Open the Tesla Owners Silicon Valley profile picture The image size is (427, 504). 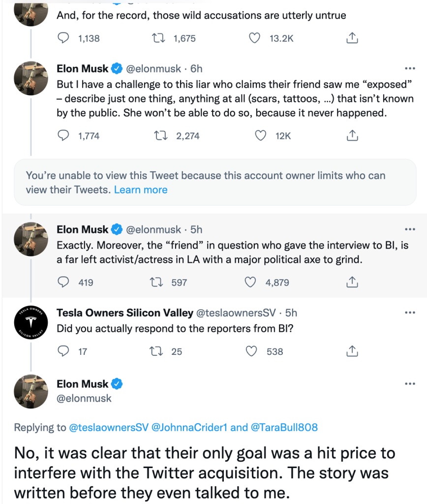pos(30,323)
